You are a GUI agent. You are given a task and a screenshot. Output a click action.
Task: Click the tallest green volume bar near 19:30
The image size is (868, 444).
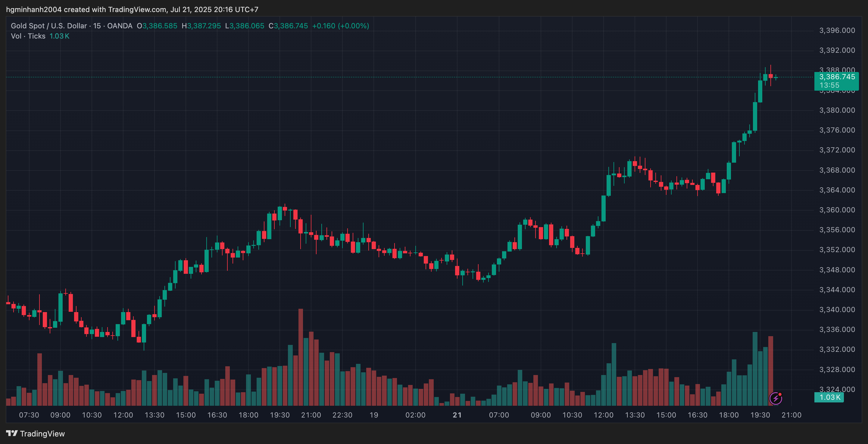point(755,368)
